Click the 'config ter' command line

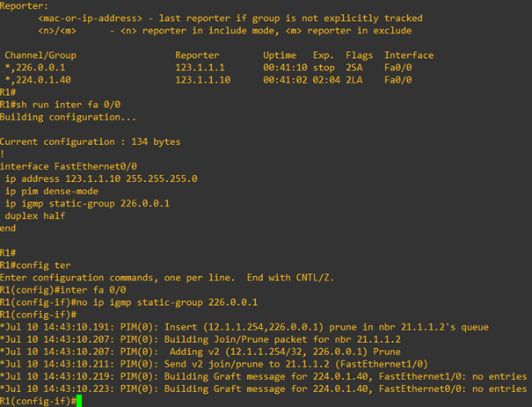(35, 265)
